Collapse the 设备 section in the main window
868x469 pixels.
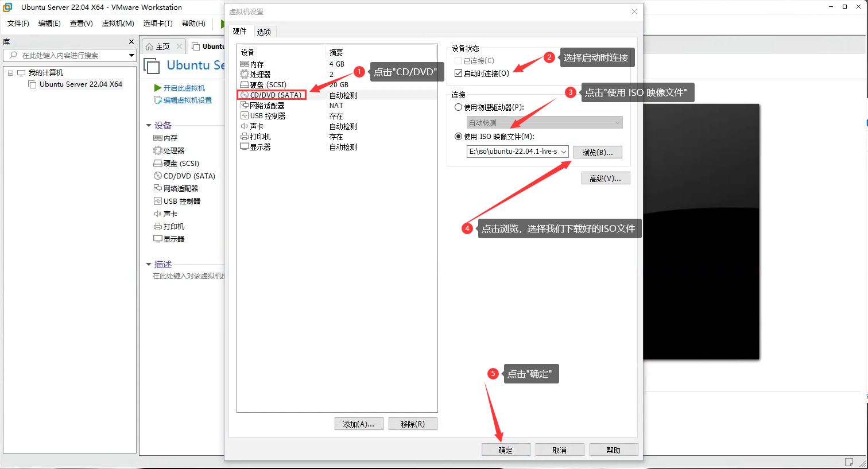coord(149,125)
